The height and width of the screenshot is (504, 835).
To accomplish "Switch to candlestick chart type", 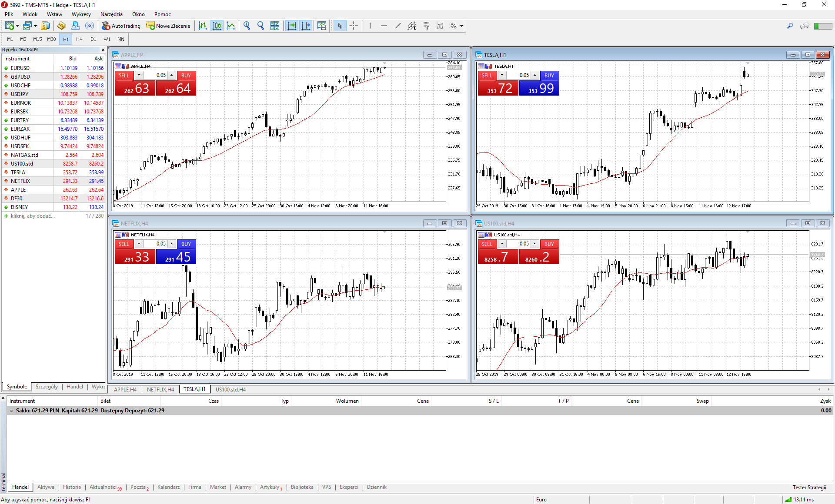I will click(217, 26).
